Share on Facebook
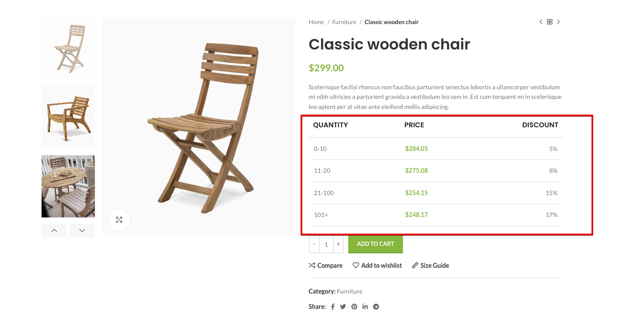Screen dimensions: 644x322 coord(332,307)
